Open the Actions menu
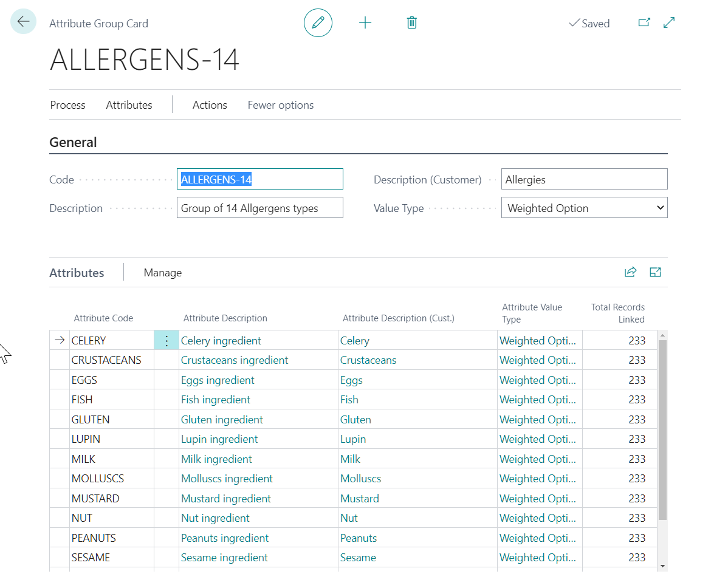Screen dimensions: 728x588 coord(210,105)
